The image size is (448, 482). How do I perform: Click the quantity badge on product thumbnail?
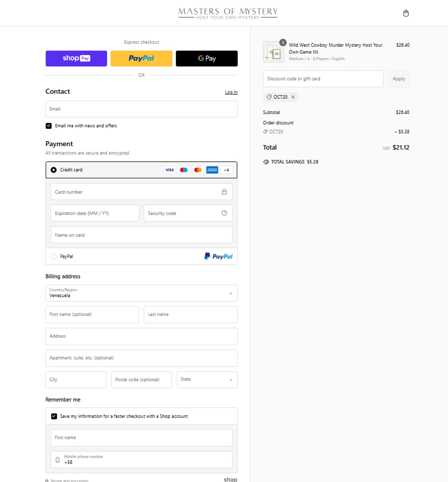tap(283, 42)
